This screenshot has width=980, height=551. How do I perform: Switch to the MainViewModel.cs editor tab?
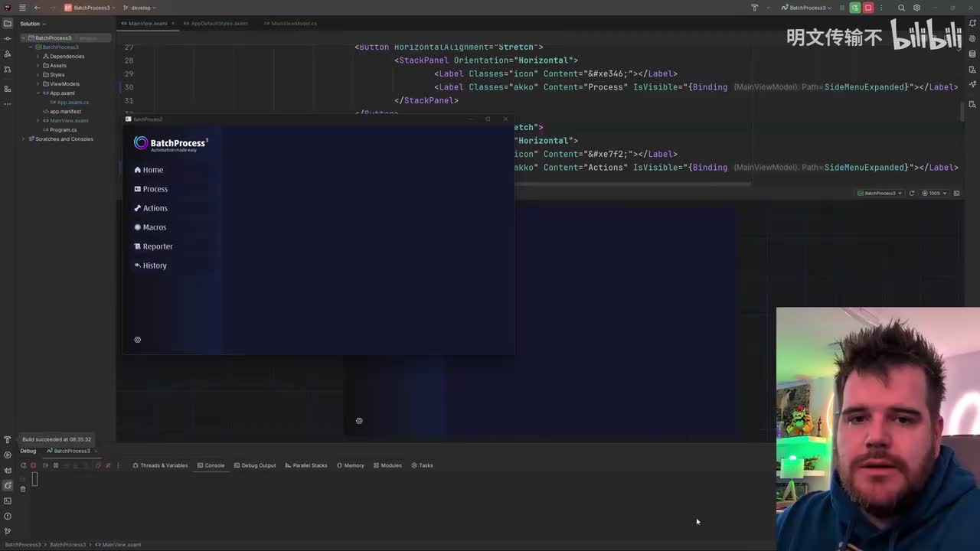click(x=294, y=24)
